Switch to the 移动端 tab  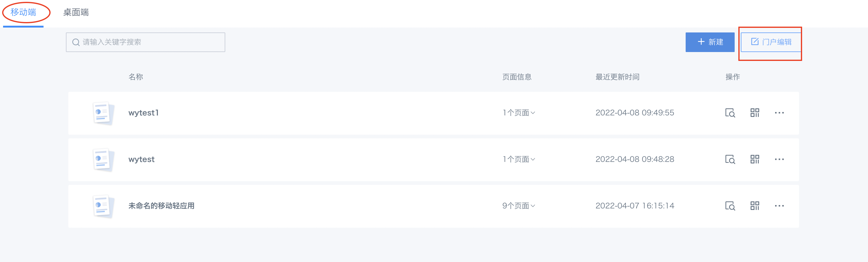point(23,13)
